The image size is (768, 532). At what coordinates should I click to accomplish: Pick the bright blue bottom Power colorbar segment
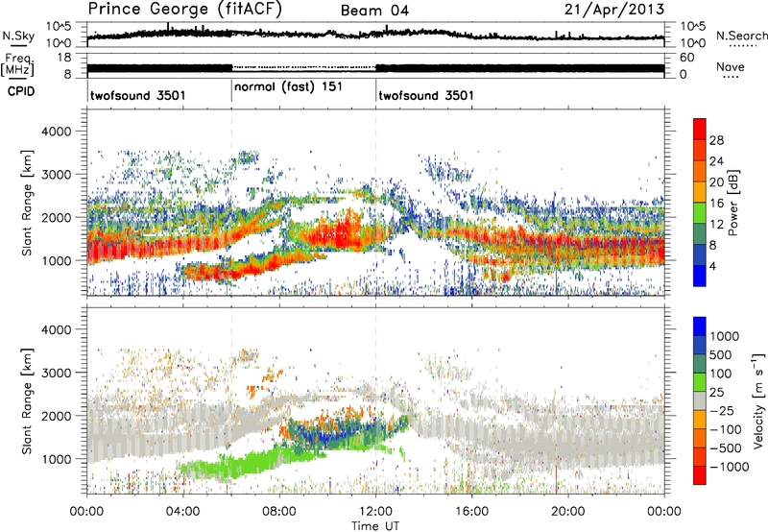(700, 276)
